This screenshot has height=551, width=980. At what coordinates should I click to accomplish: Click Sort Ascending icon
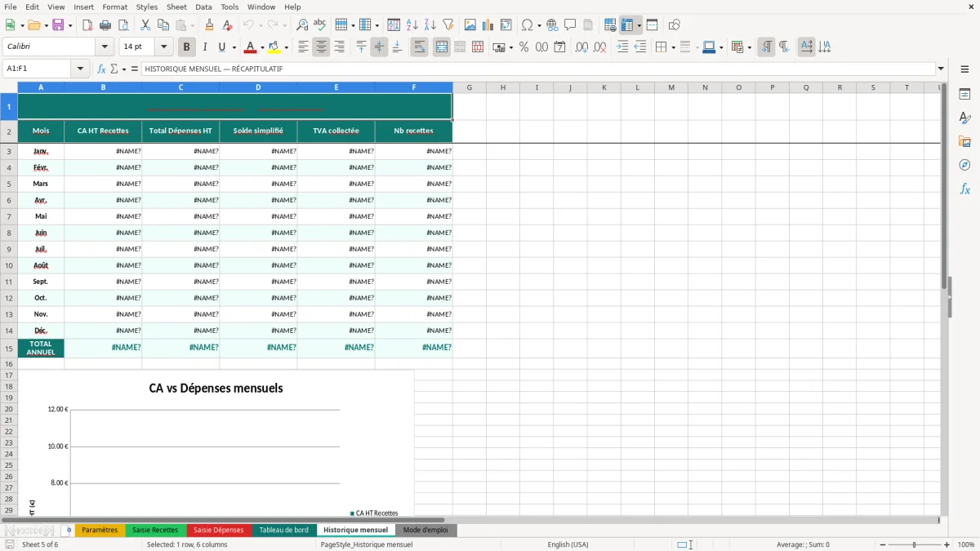click(412, 25)
